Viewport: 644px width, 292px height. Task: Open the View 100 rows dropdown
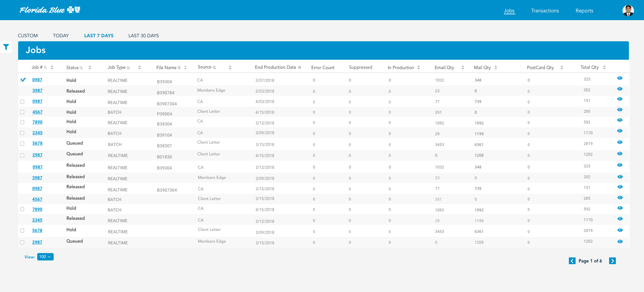[45, 257]
